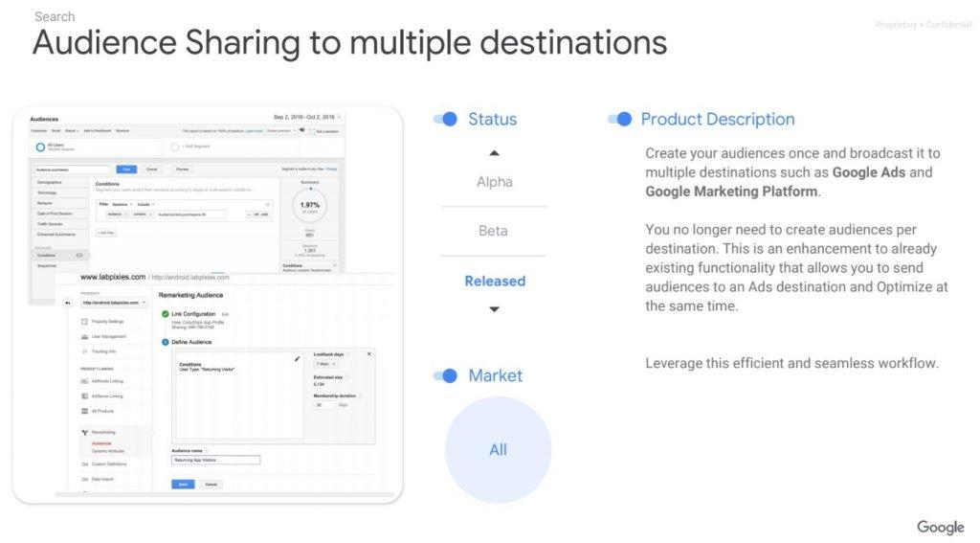The width and height of the screenshot is (980, 543).
Task: Click the Data Import icon
Action: pyautogui.click(x=84, y=479)
